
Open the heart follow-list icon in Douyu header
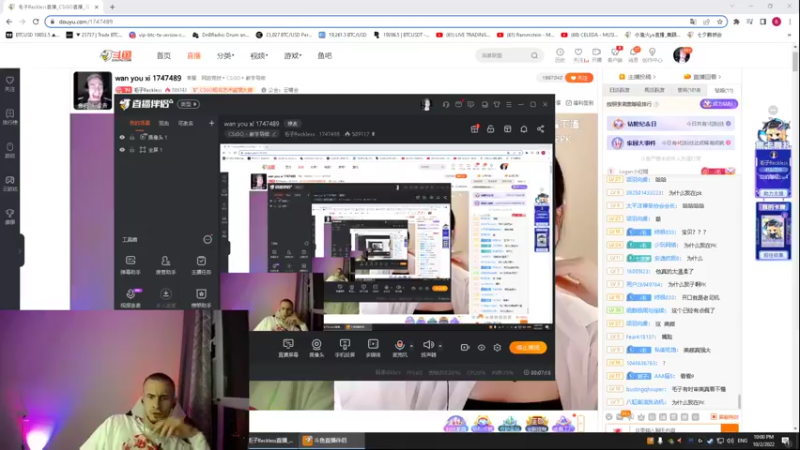578,55
